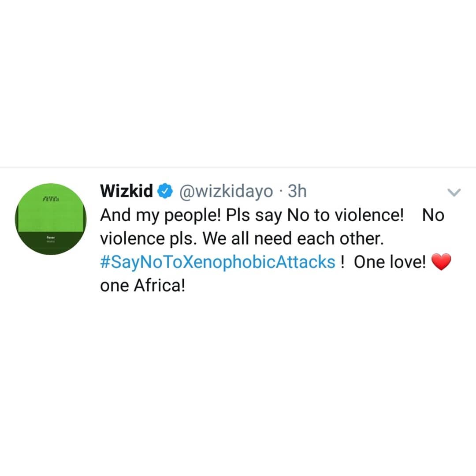Click the blue verified badge
Image resolution: width=476 pixels, height=476 pixels.
coord(165,191)
